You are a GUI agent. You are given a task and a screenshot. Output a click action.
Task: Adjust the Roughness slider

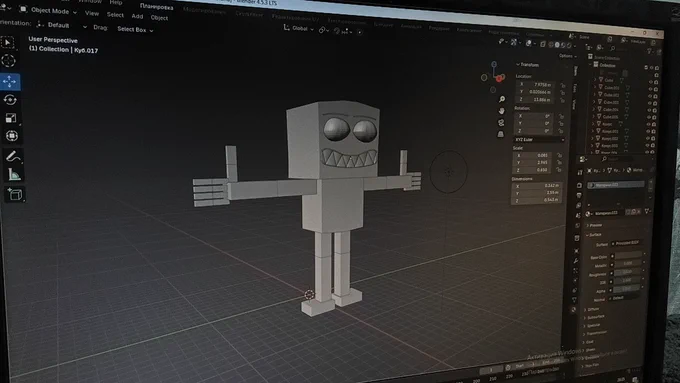coord(627,272)
